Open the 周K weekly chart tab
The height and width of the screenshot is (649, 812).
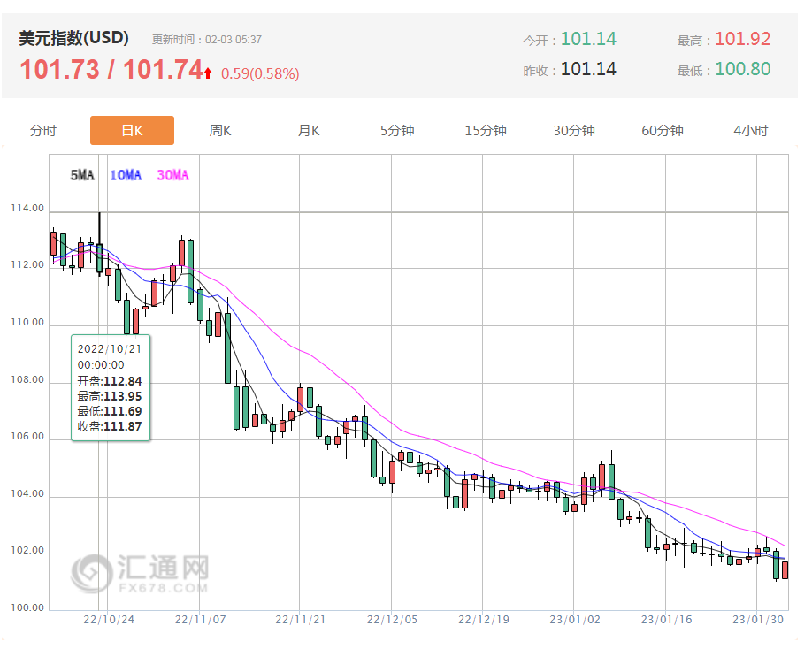[220, 131]
